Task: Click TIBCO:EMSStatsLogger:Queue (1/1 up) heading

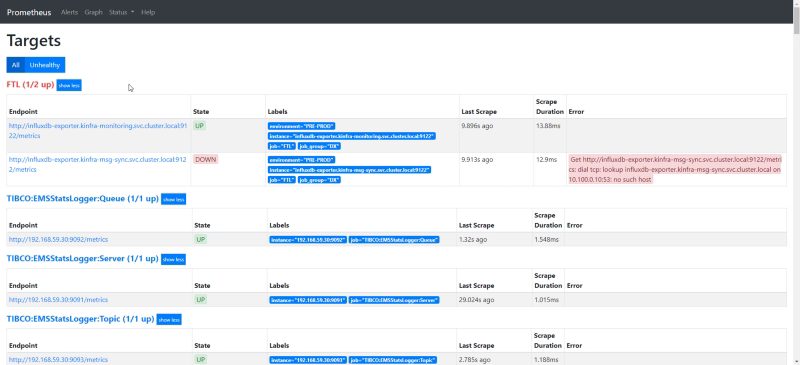Action: (82, 199)
